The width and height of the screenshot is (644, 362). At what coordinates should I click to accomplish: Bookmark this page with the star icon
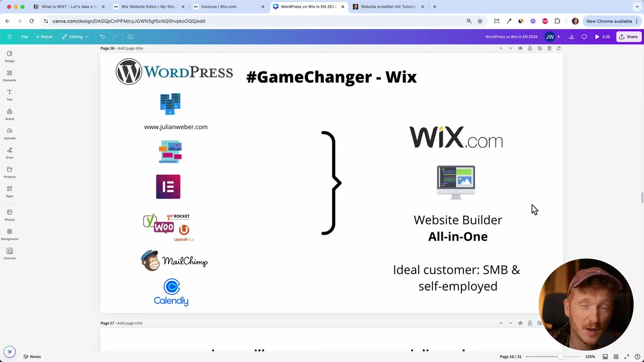coord(480,21)
